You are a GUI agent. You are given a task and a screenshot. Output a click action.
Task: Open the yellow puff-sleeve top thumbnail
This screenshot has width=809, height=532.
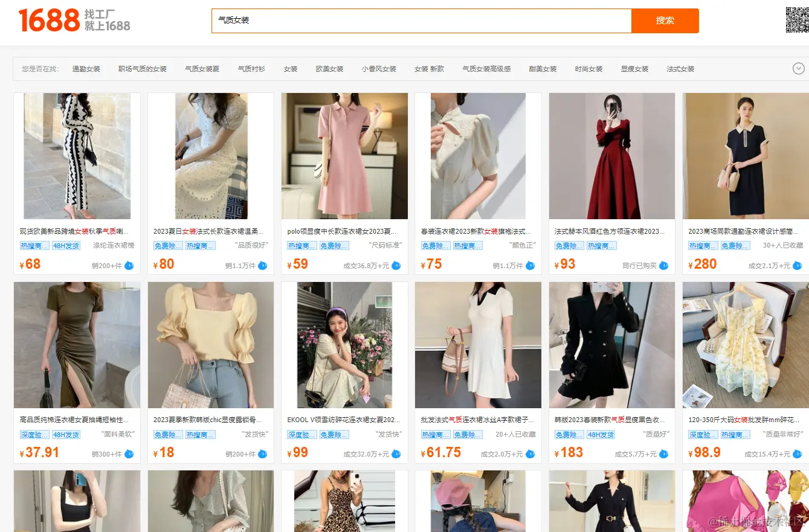tap(211, 345)
